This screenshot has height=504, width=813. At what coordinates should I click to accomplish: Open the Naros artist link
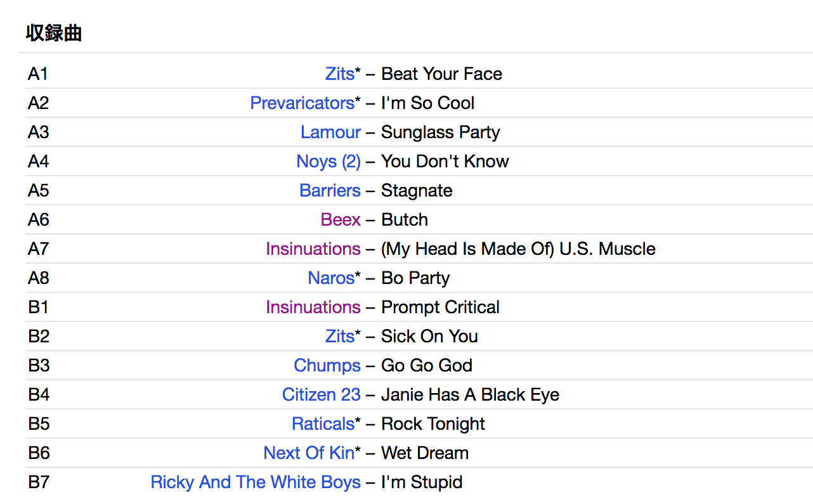(331, 278)
